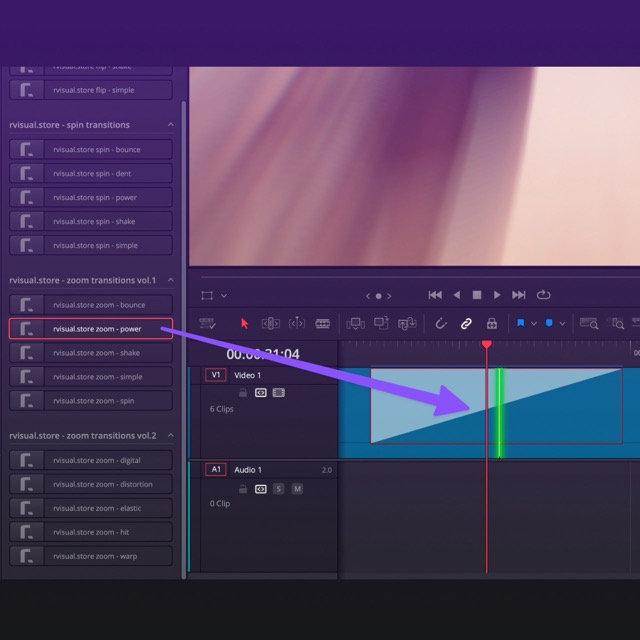The image size is (640, 640).
Task: Lock the Video 1 track
Action: tap(243, 393)
